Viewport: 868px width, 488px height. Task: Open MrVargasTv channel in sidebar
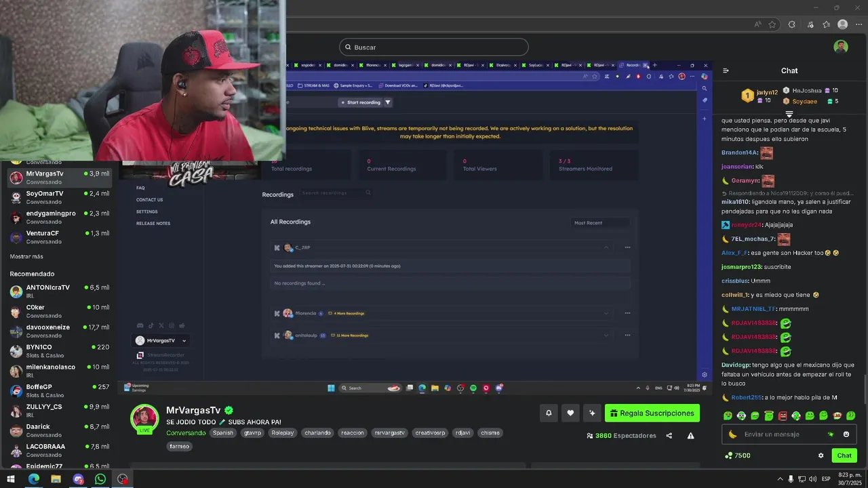[x=59, y=178]
